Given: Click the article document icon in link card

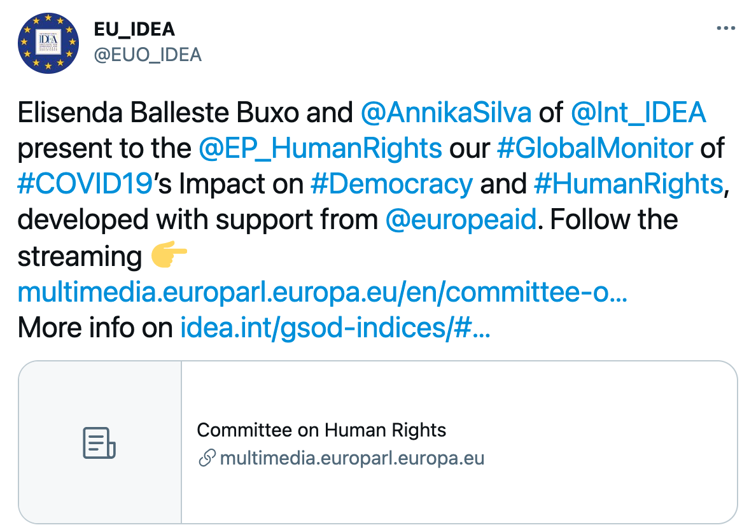Looking at the screenshot, I should pyautogui.click(x=99, y=443).
